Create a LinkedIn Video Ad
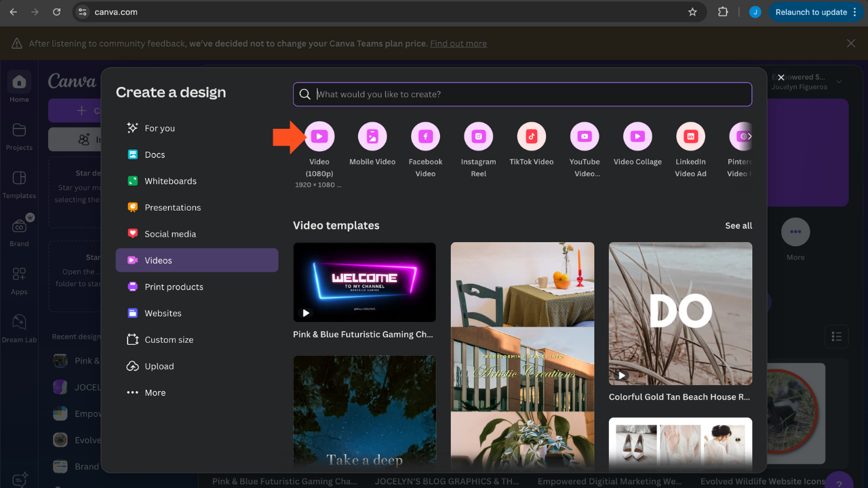 pyautogui.click(x=690, y=136)
